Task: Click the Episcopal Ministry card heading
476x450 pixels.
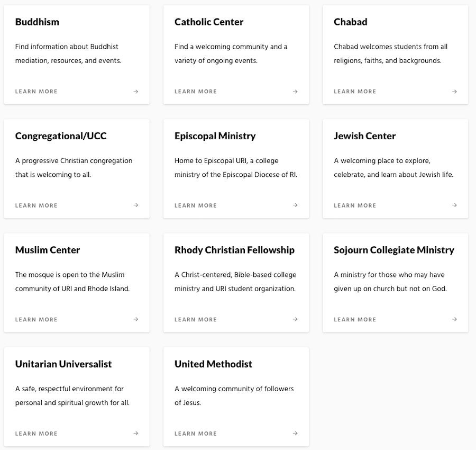Action: [215, 136]
